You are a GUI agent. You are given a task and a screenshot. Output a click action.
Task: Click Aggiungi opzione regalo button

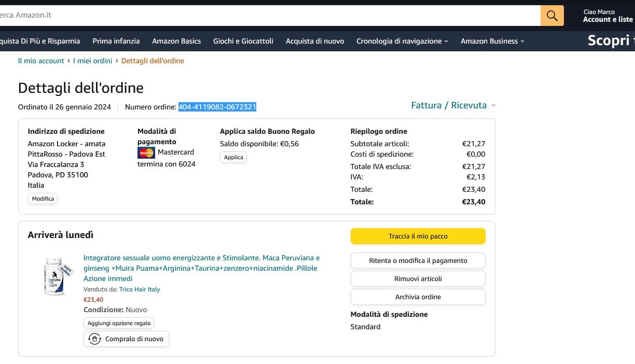[119, 323]
